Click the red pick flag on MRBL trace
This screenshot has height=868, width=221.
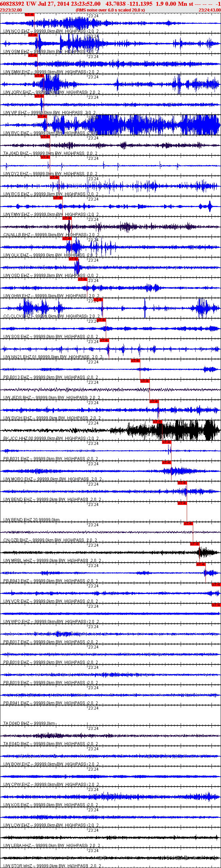(x=195, y=544)
